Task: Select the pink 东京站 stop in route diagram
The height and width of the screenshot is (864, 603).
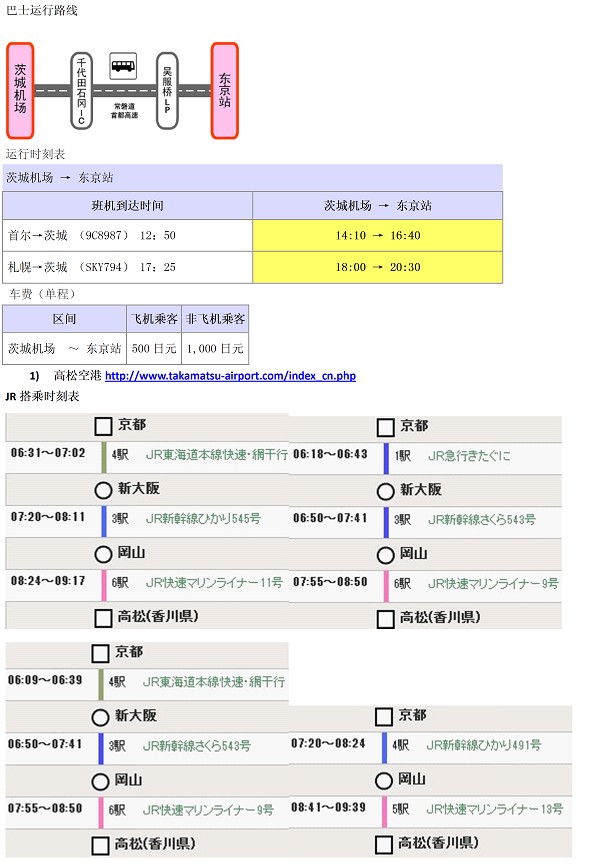Action: pos(225,90)
